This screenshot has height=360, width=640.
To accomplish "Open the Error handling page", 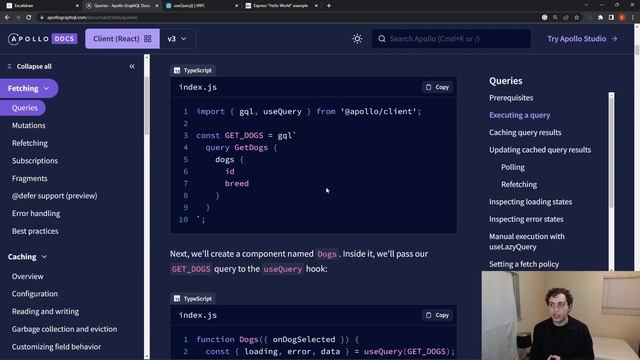I will (36, 213).
